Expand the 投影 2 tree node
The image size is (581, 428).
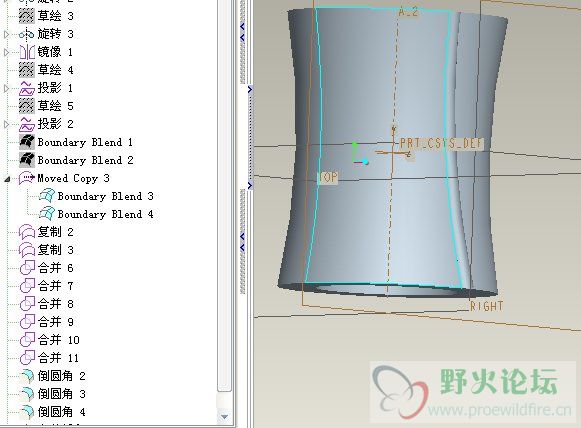coord(6,124)
